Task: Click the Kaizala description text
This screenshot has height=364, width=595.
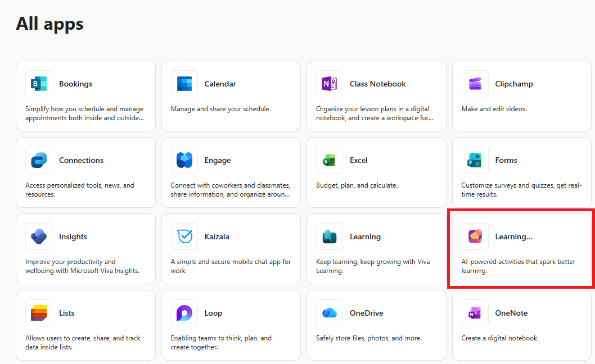Action: (231, 266)
